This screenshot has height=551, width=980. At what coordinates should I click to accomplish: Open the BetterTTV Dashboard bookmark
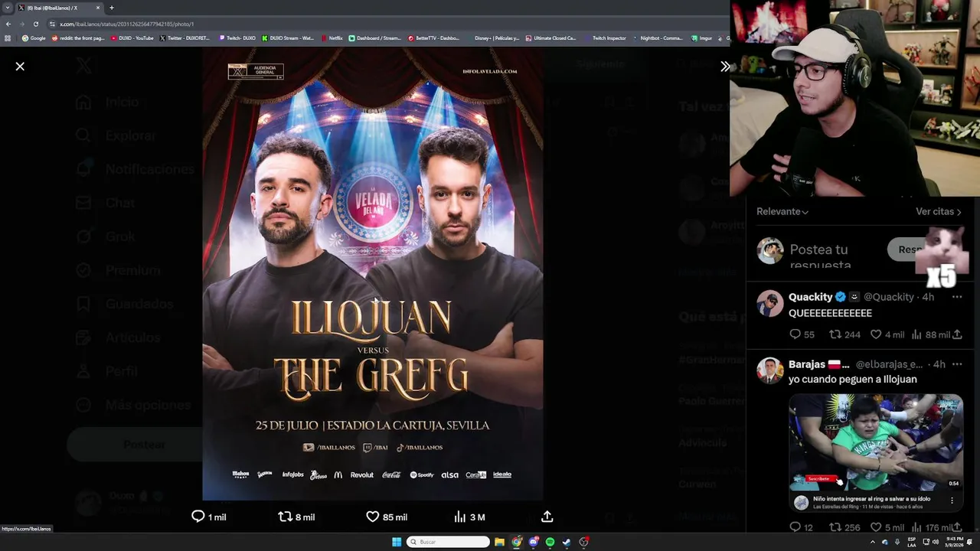tap(434, 38)
